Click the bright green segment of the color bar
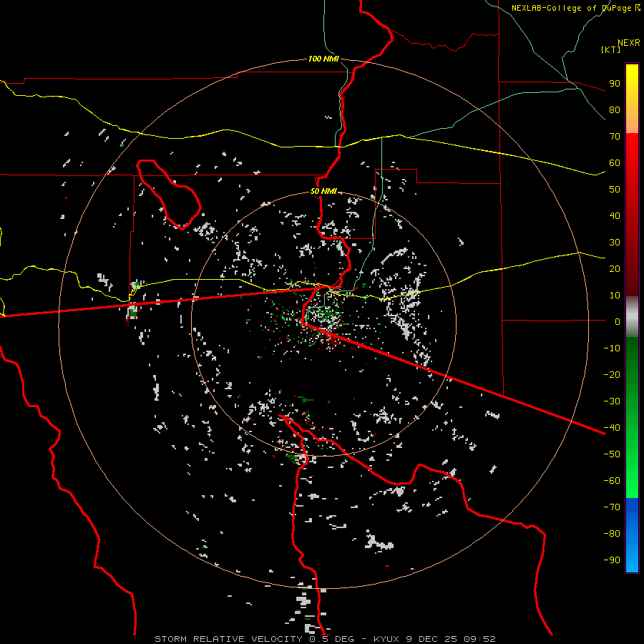 [x=632, y=464]
